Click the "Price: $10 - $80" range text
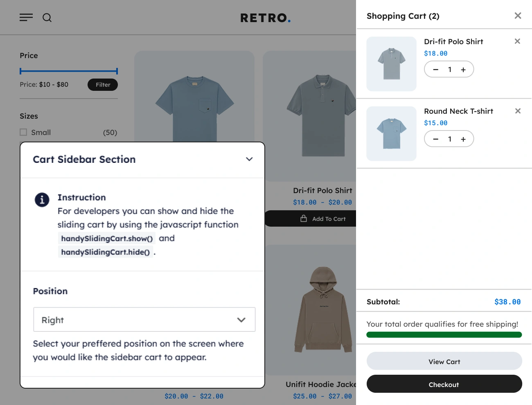This screenshot has width=532, height=405. pyautogui.click(x=44, y=85)
